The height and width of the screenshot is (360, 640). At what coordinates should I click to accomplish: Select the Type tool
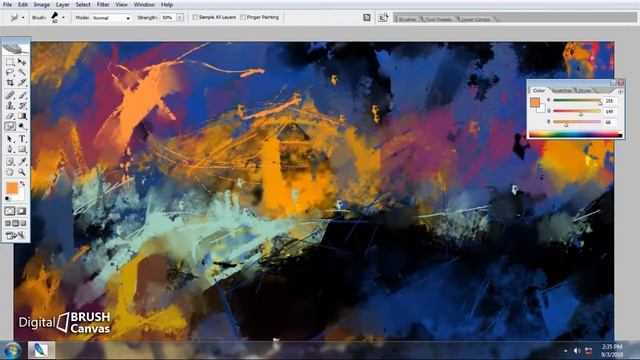point(22,139)
